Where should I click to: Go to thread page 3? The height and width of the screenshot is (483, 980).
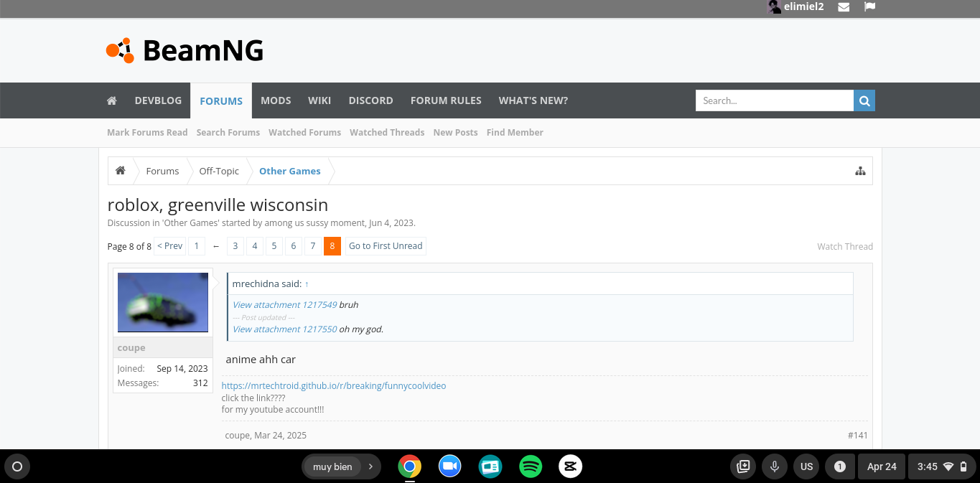point(235,246)
